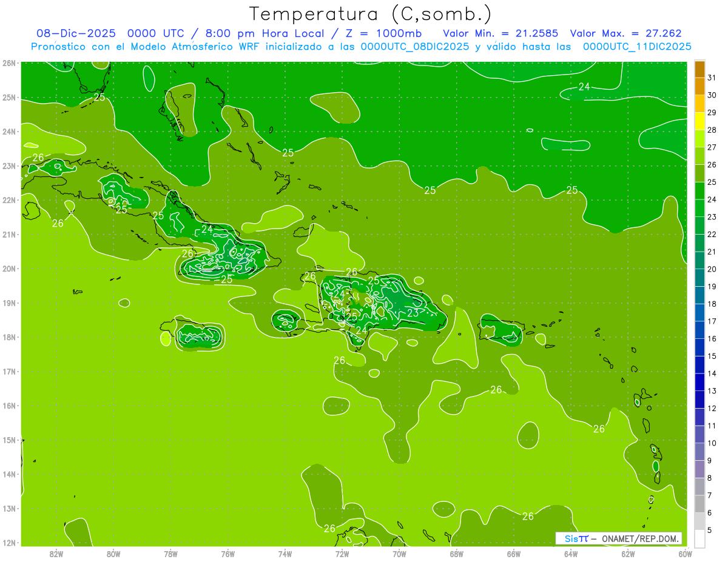Click the 68W longitude axis label
This screenshot has width=728, height=562.
(x=456, y=554)
